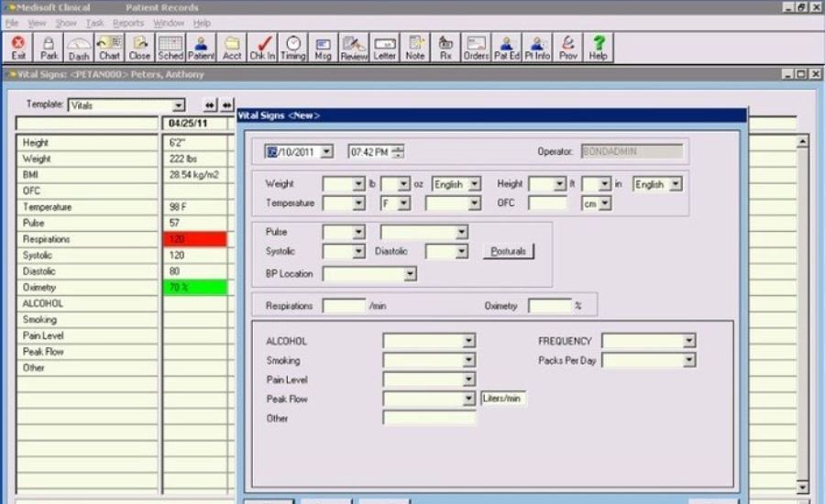Expand the Weight oz dropdown
The height and width of the screenshot is (504, 825).
(403, 183)
